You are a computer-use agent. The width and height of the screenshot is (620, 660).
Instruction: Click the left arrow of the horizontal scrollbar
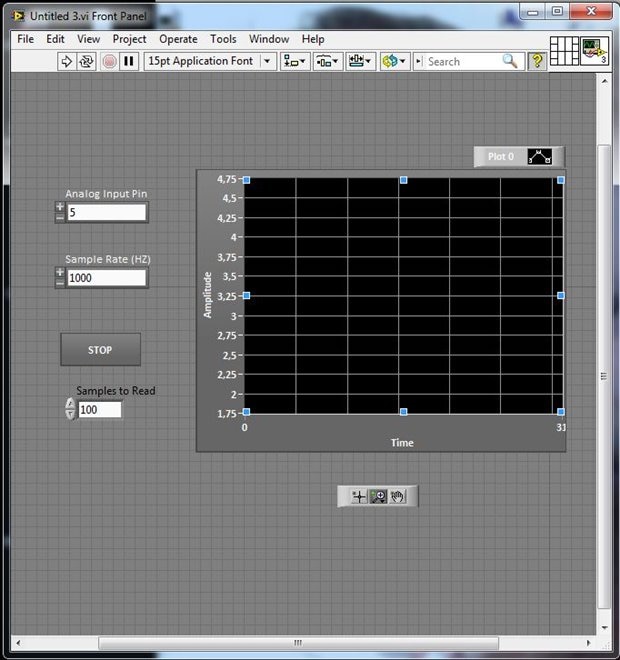(x=18, y=643)
